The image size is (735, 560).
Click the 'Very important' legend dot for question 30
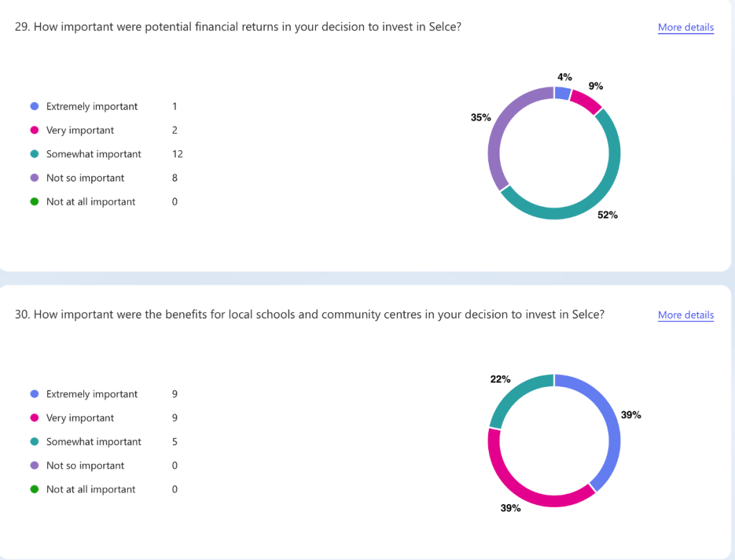coord(32,418)
